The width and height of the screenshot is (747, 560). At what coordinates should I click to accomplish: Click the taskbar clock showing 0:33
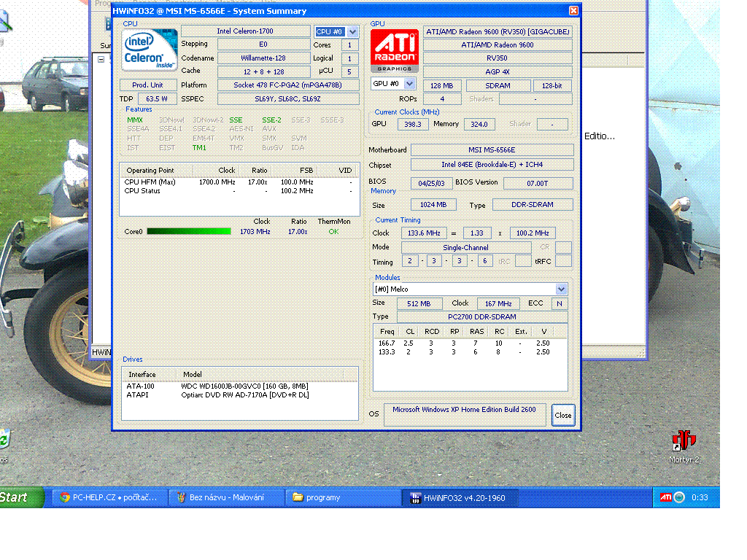[x=700, y=497]
